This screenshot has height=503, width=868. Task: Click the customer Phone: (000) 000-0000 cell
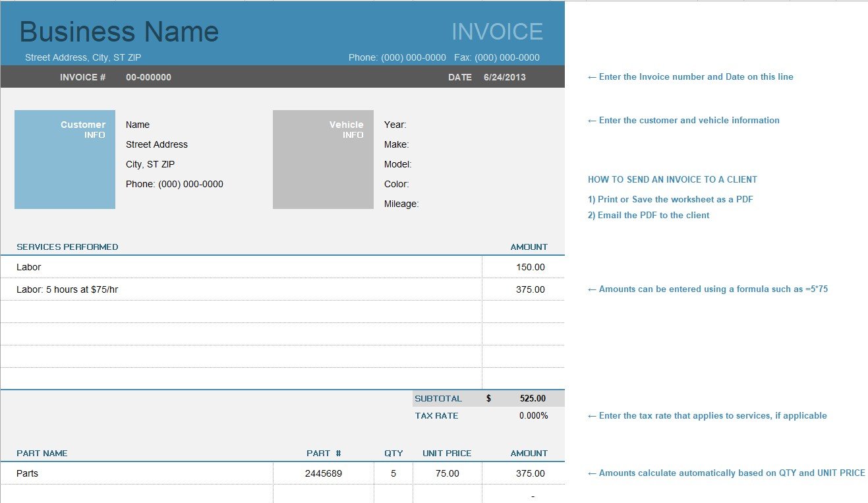[x=174, y=184]
